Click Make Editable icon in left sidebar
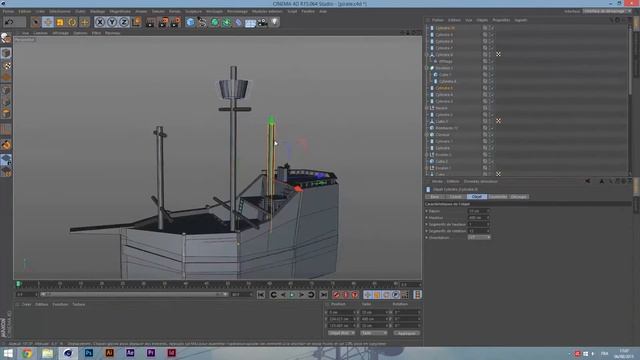The width and height of the screenshot is (640, 360). click(6, 38)
